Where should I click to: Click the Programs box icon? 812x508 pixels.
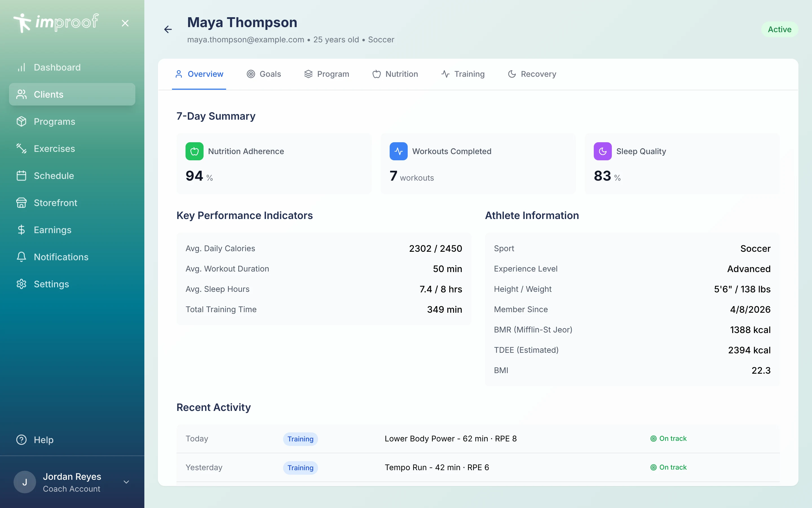point(21,122)
